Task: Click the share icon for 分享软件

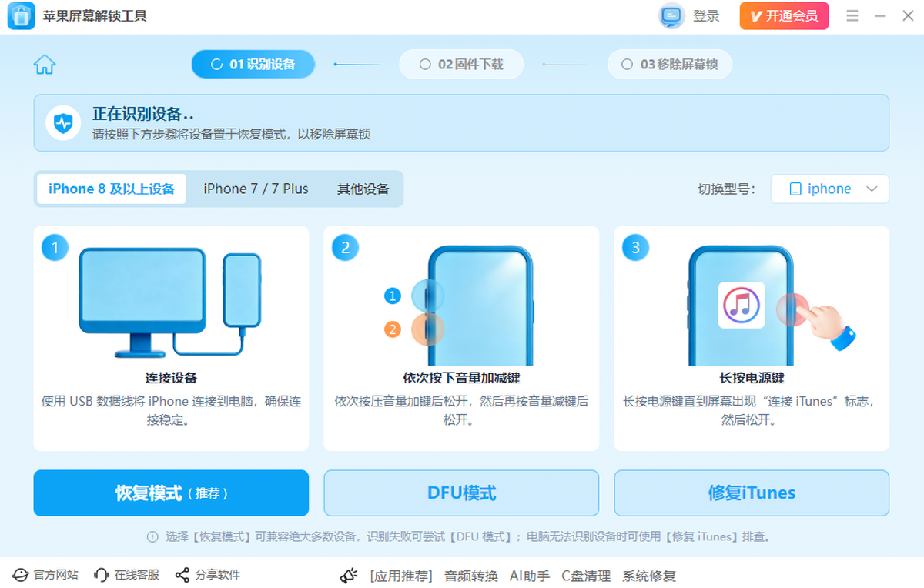Action: [182, 575]
